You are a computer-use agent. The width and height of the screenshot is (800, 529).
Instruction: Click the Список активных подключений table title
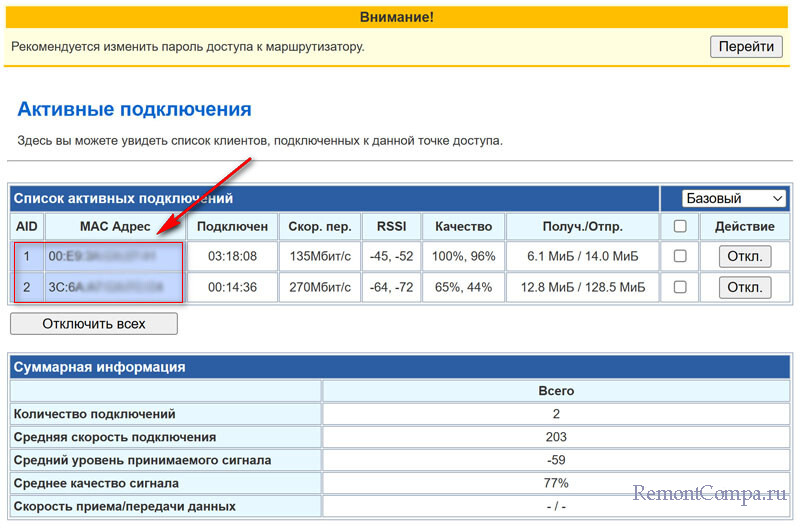[x=123, y=199]
